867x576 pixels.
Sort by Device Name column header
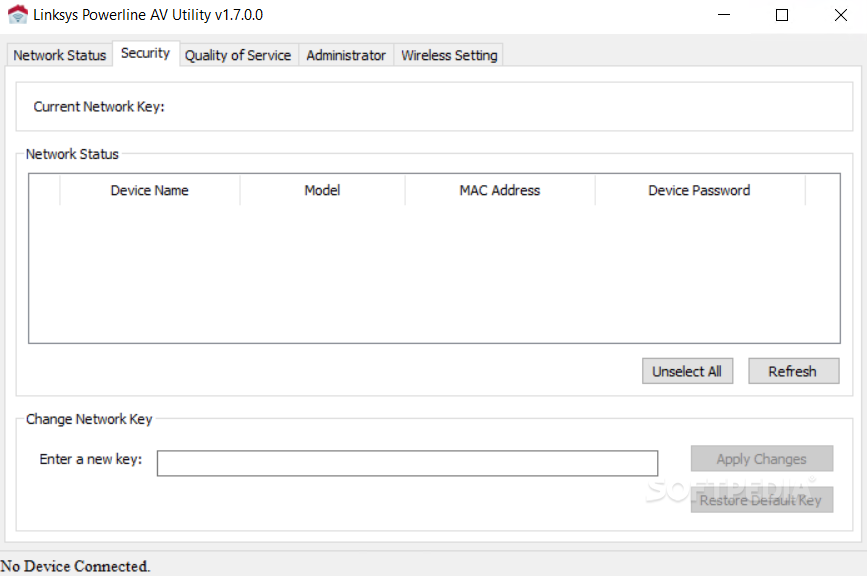point(150,191)
